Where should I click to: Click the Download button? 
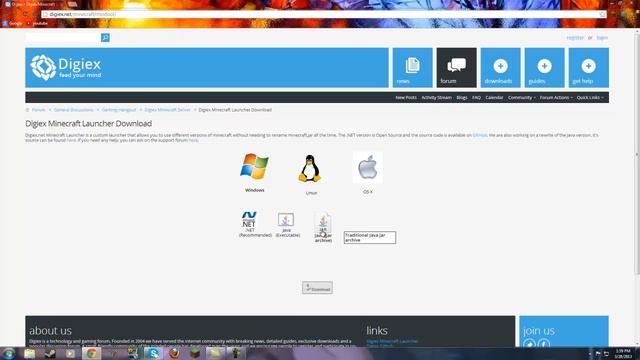317,288
